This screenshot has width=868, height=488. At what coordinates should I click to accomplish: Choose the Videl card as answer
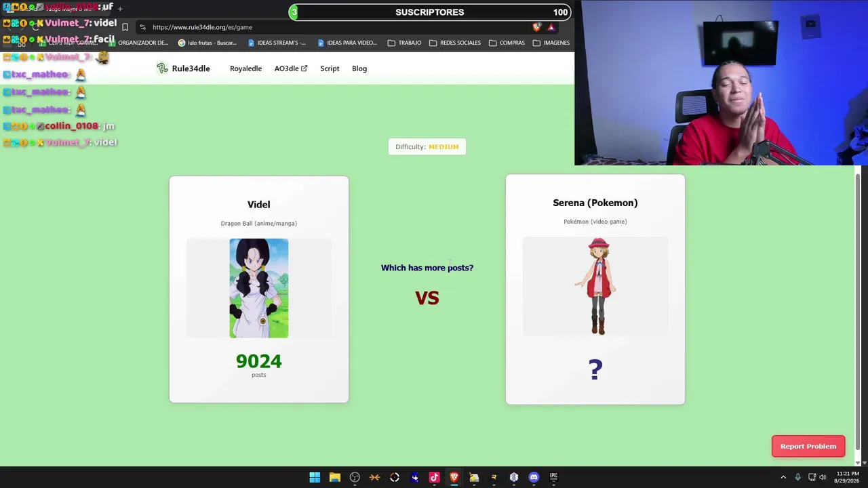pos(259,289)
